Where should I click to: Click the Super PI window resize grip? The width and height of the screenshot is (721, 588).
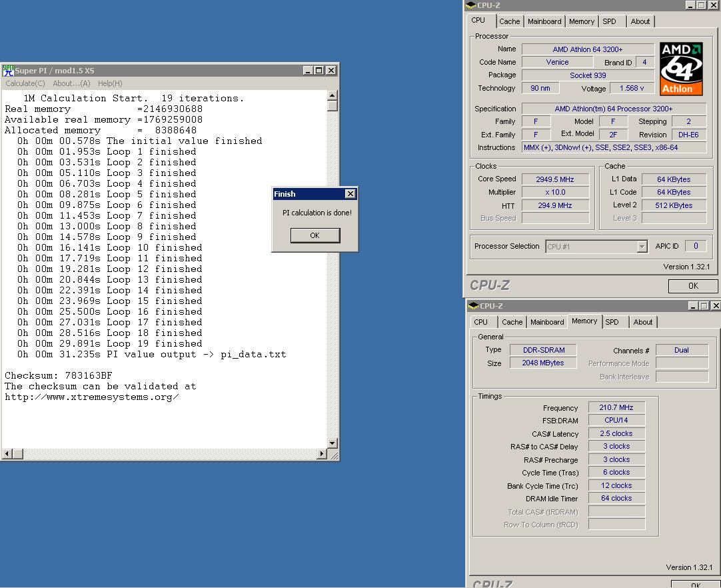[x=334, y=455]
